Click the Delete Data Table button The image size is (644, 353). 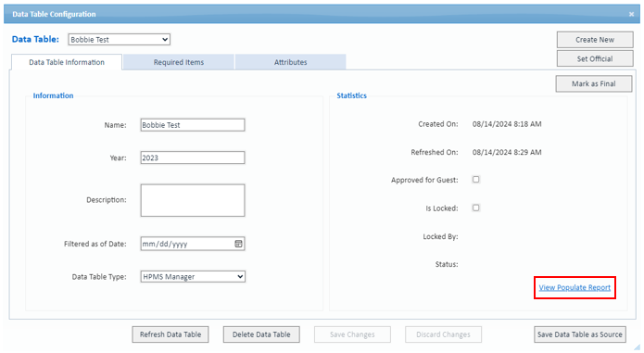261,334
